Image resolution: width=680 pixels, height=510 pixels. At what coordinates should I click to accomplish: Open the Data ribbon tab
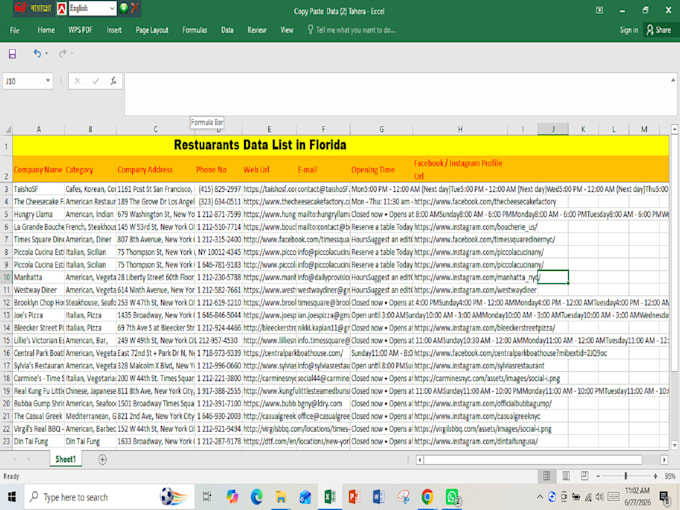(227, 30)
